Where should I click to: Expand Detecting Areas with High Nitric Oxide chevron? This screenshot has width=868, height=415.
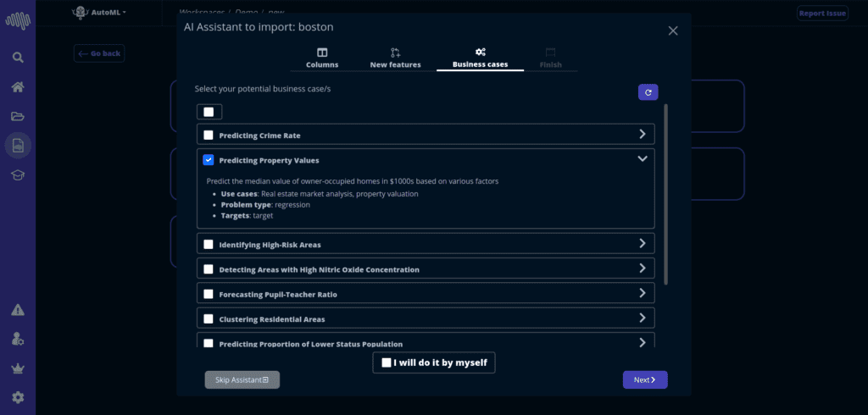click(x=643, y=268)
